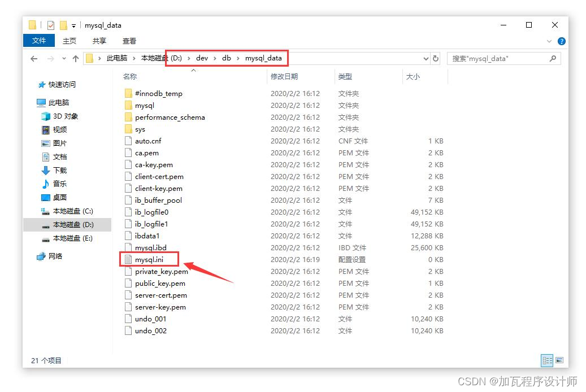Select the file name private_key.pem

[162, 271]
